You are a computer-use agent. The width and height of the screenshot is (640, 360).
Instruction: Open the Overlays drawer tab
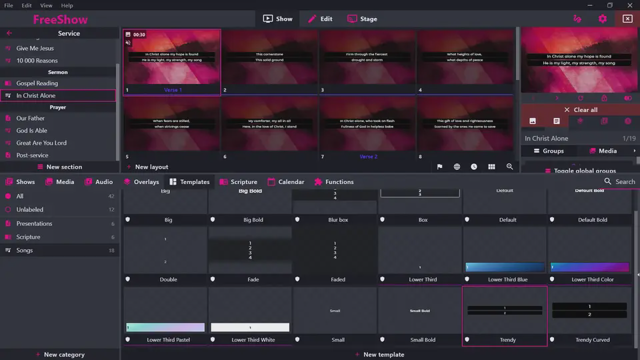coord(141,182)
